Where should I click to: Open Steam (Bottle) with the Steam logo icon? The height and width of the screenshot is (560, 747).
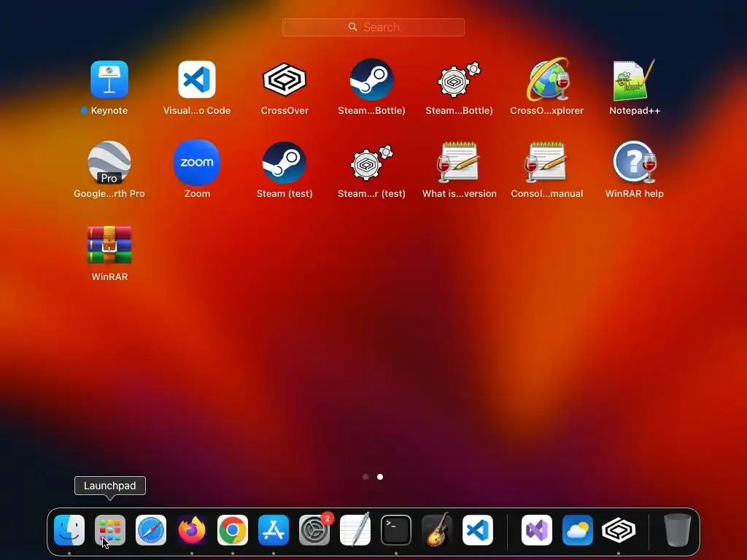tap(371, 79)
